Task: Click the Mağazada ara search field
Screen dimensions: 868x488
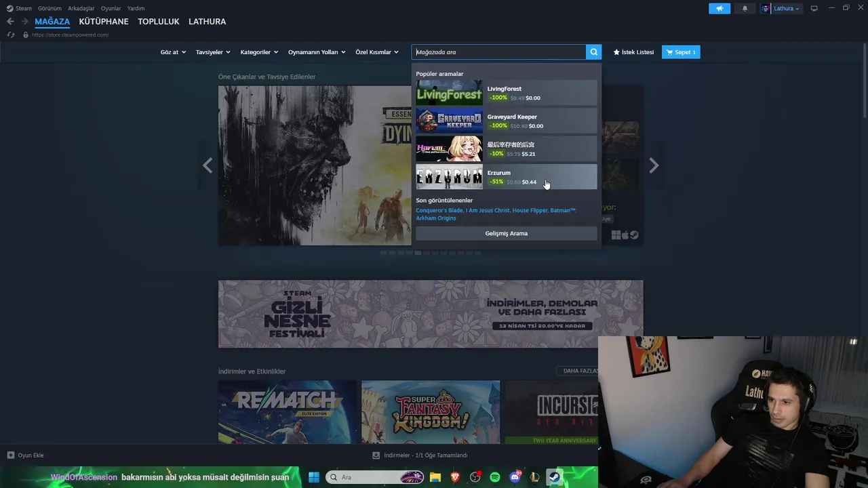Action: (499, 52)
